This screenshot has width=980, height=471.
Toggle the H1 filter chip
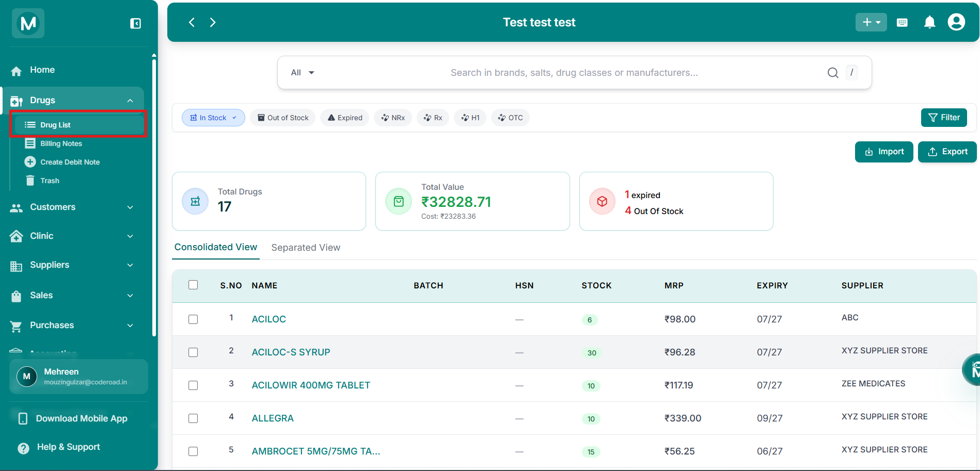470,118
